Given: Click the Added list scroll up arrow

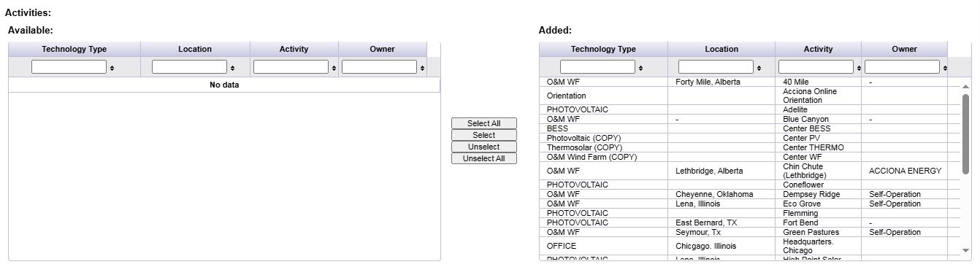Looking at the screenshot, I should pyautogui.click(x=966, y=88).
